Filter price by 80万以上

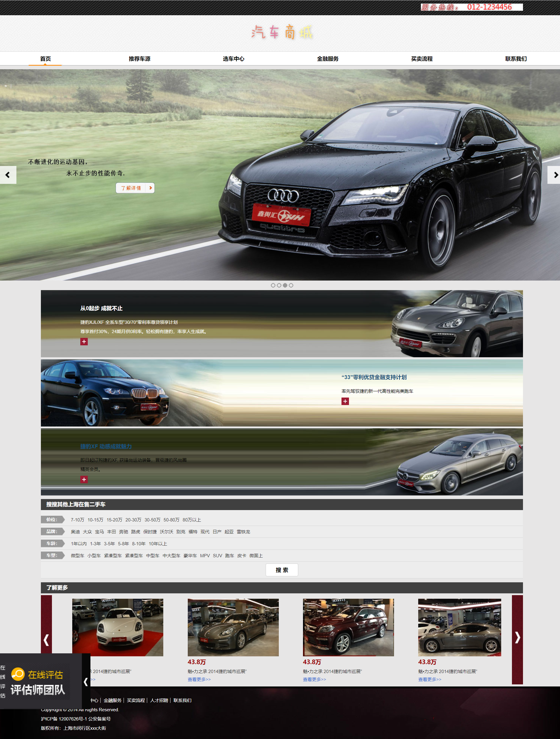pos(192,520)
